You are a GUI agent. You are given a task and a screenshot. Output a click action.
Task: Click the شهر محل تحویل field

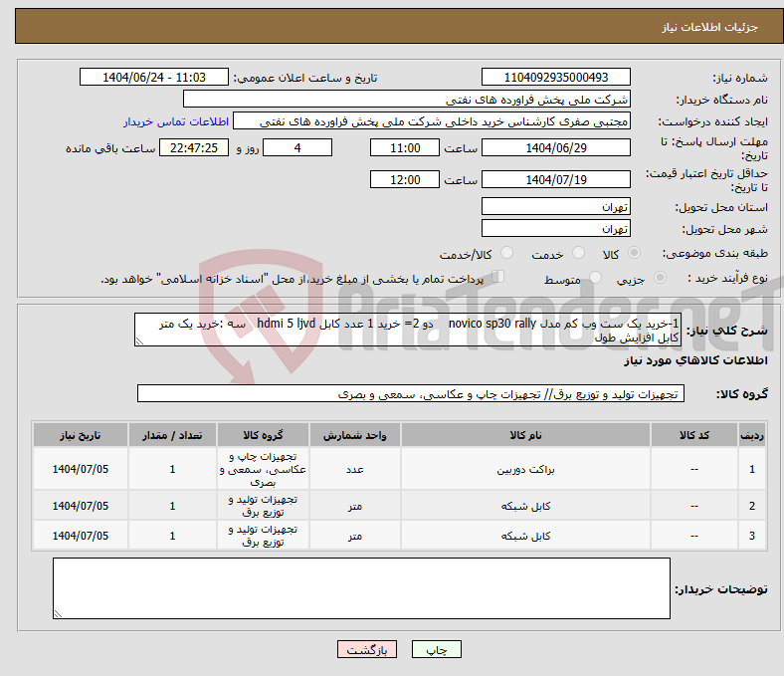tap(555, 229)
